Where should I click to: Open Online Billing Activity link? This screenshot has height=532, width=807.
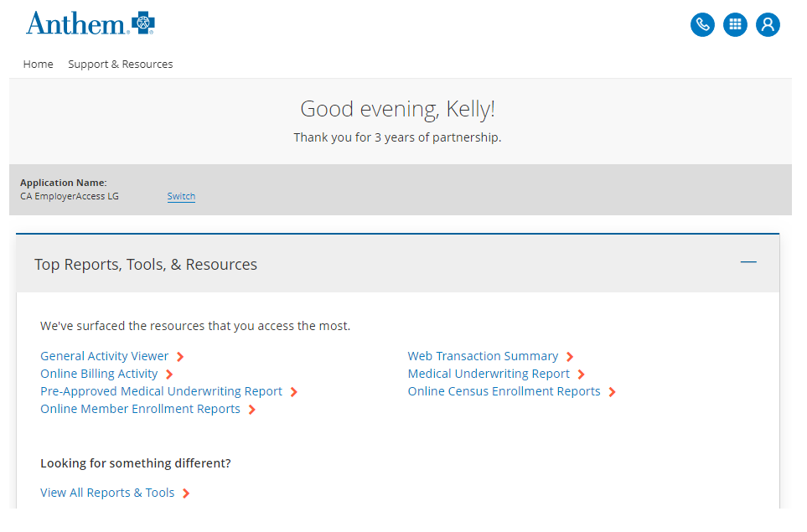(99, 374)
